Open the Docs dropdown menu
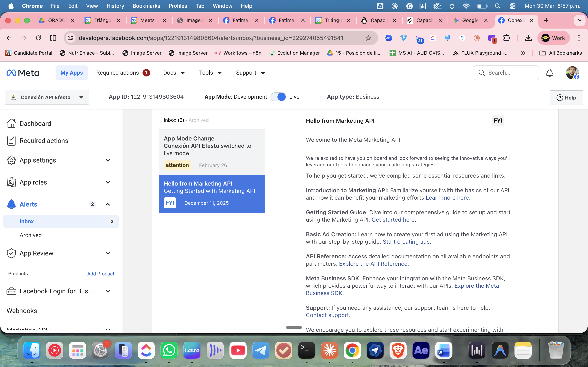Viewport: 588px width, 367px height. click(174, 73)
